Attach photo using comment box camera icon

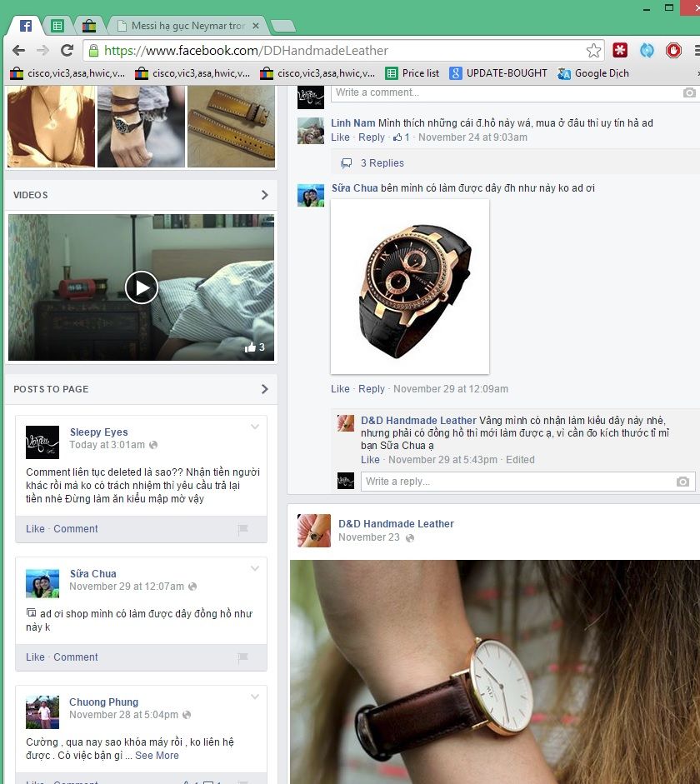(x=688, y=92)
